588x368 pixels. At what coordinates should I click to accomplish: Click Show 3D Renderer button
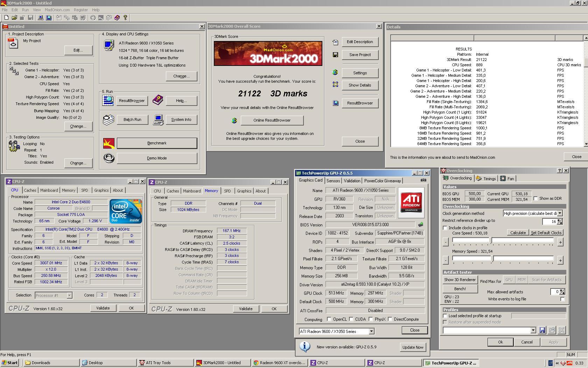[x=460, y=280]
